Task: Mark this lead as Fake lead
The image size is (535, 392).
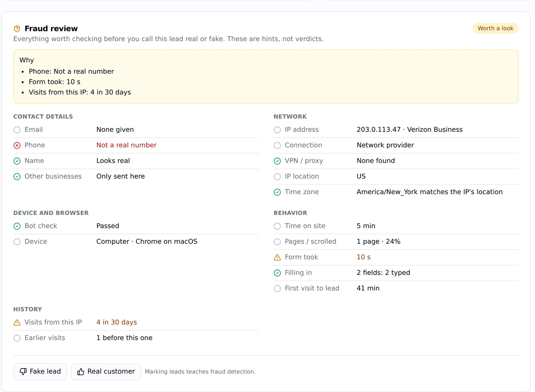Action: coord(40,372)
